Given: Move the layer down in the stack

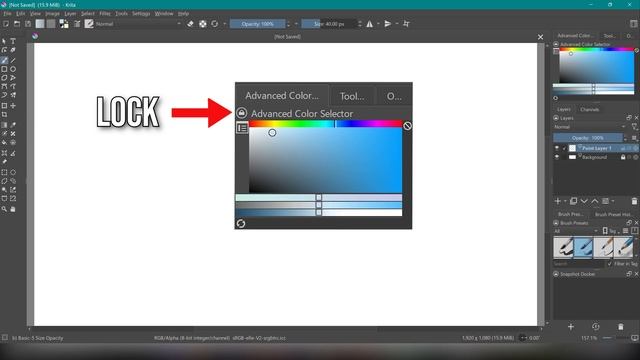Looking at the screenshot, I should point(584,201).
